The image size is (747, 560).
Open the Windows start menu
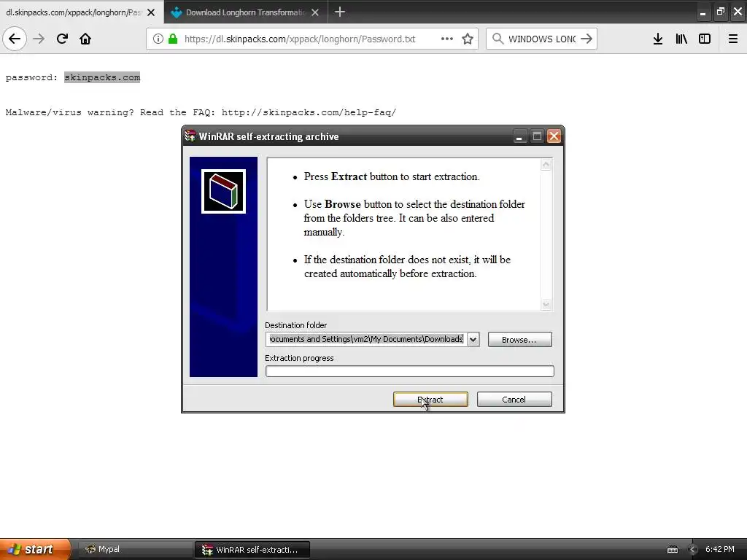click(35, 549)
